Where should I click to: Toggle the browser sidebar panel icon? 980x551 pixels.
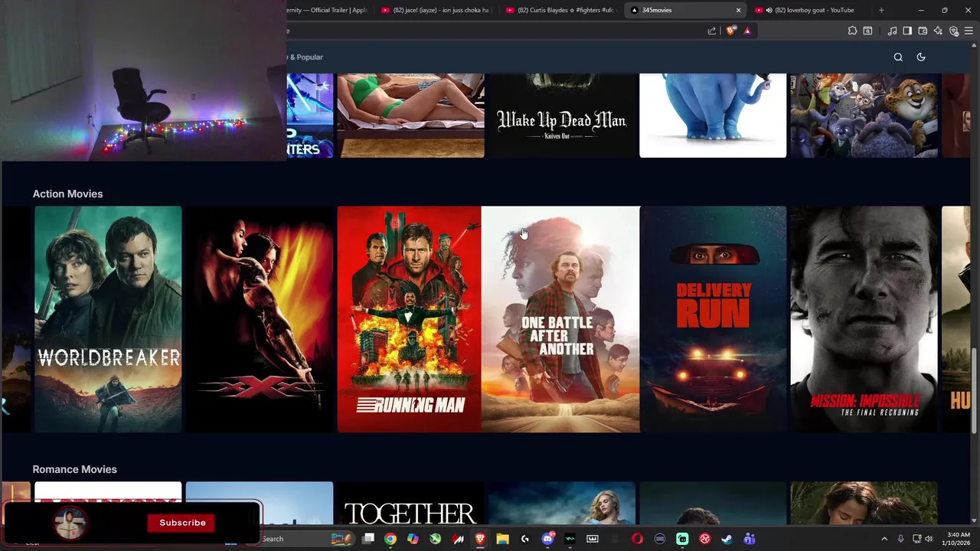tap(907, 31)
